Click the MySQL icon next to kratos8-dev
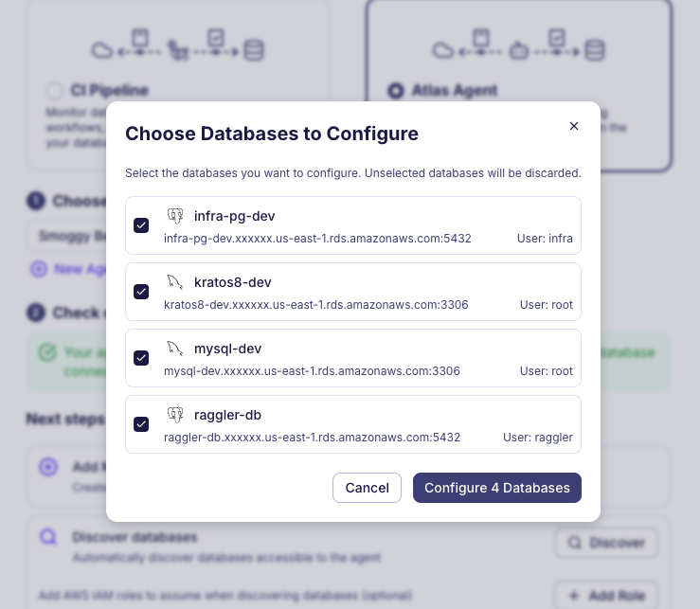The width and height of the screenshot is (700, 609). [x=174, y=281]
